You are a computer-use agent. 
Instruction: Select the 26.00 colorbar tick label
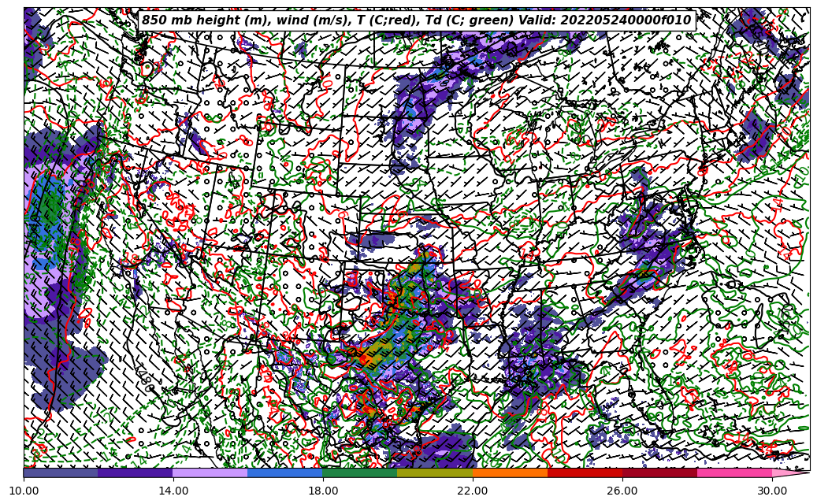coord(622,491)
